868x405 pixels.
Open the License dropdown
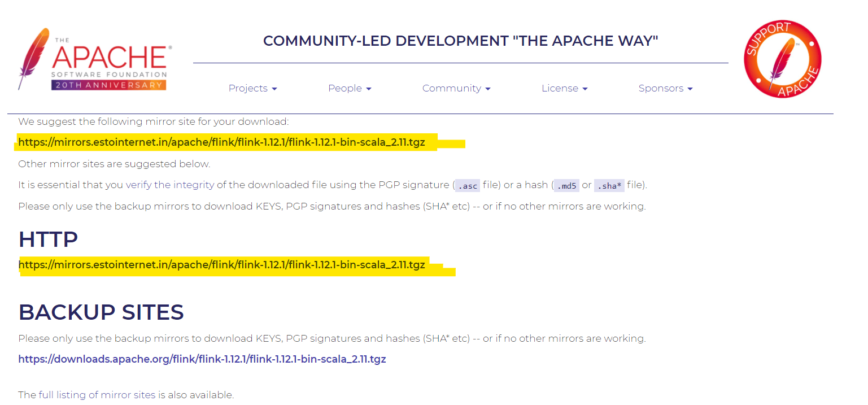pos(564,88)
